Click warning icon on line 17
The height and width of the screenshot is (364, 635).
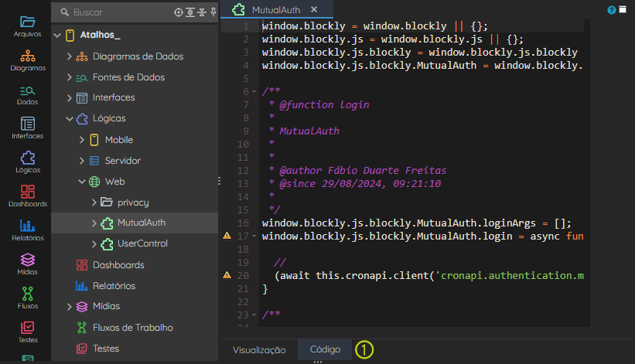[227, 236]
